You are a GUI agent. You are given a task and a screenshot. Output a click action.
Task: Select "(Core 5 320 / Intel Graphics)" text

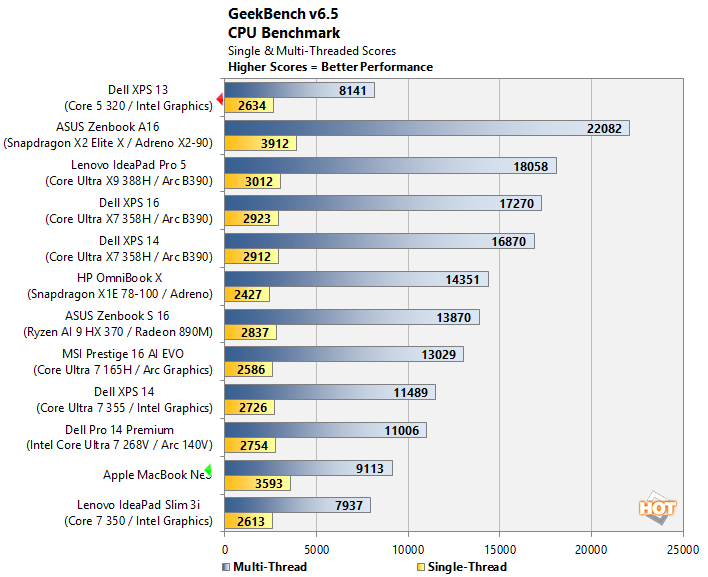point(138,106)
